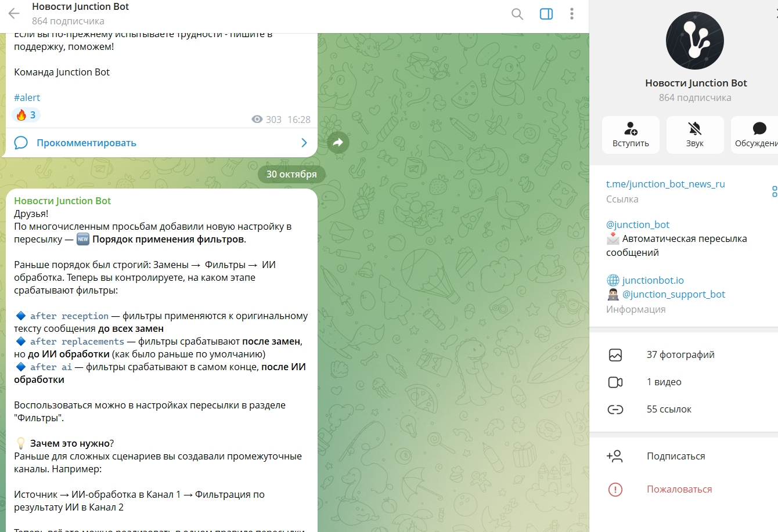Mute the channel with the Звук button
This screenshot has height=532, width=778.
point(694,135)
